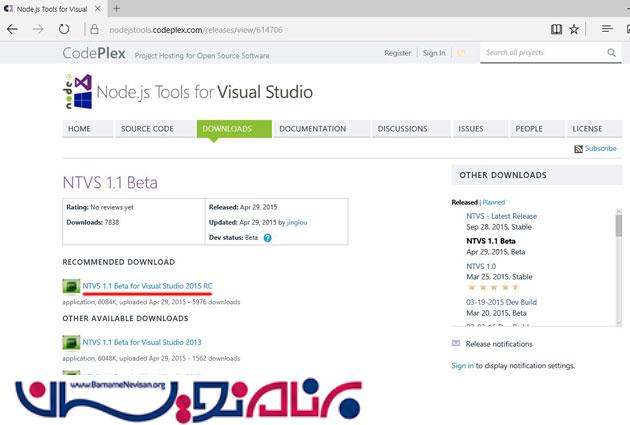Click the Dev status help question icon
This screenshot has height=425, width=630.
click(268, 238)
